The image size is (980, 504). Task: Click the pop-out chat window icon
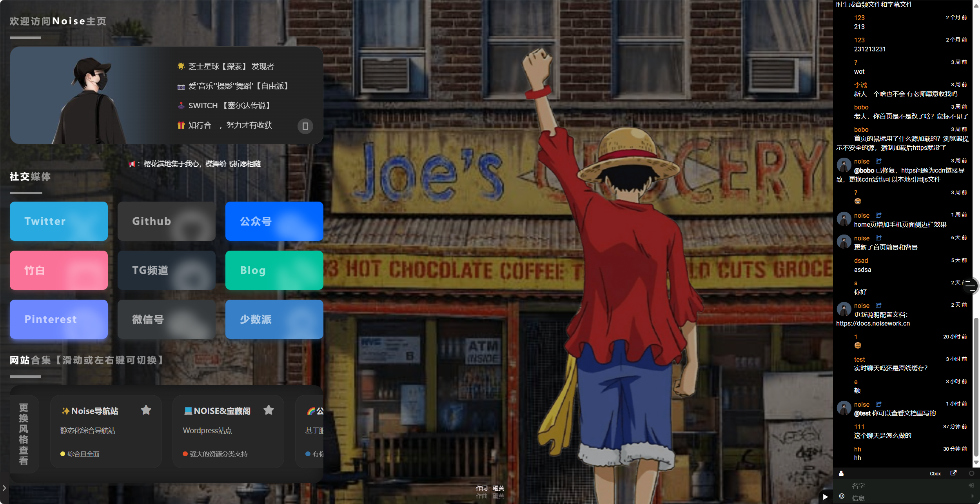point(953,473)
